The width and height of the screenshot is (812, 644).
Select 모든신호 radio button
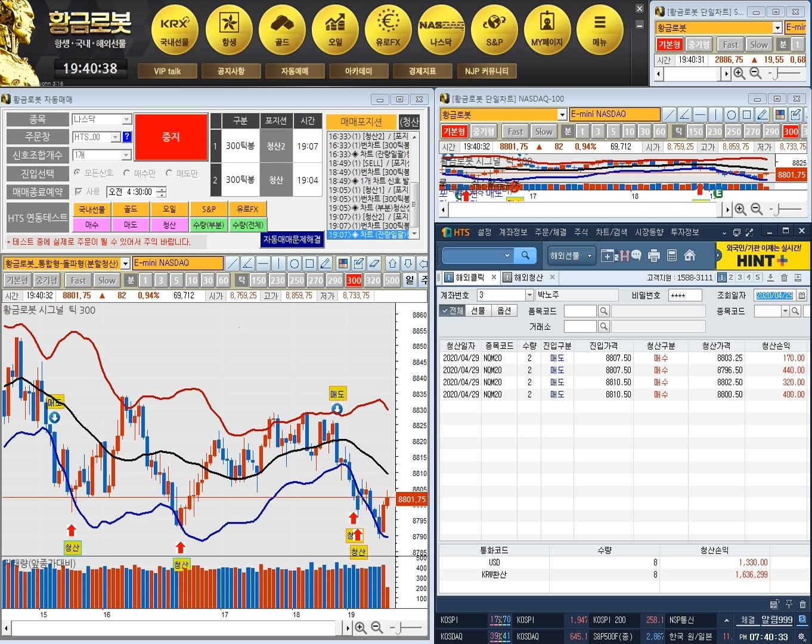(x=77, y=173)
